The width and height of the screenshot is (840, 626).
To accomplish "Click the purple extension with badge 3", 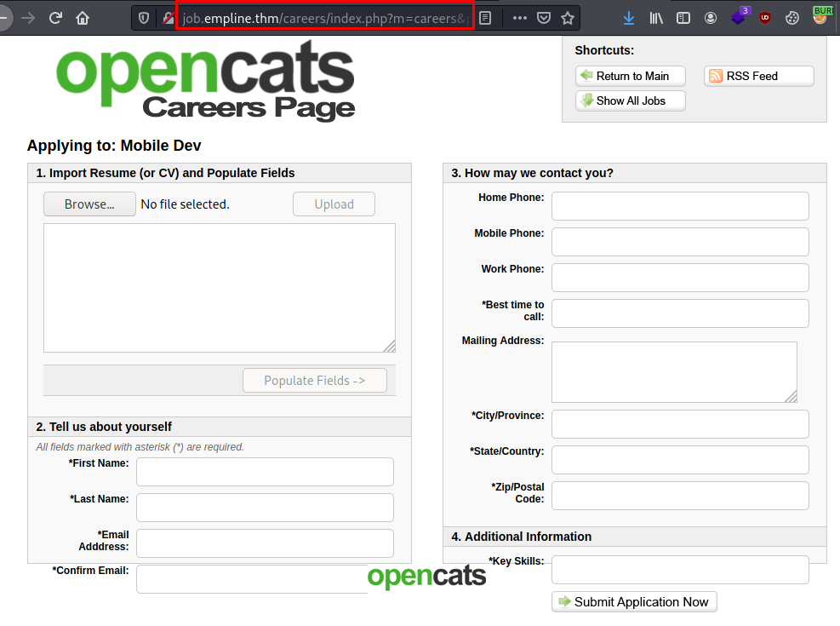I will click(x=739, y=17).
